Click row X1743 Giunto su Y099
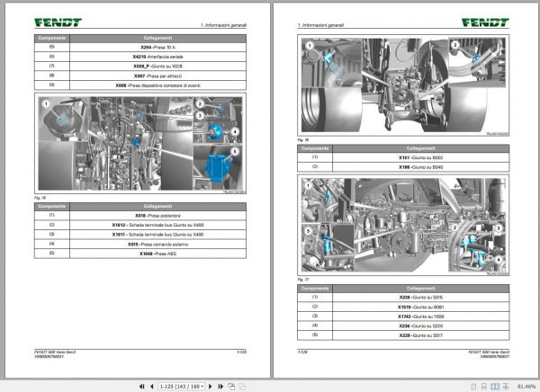The image size is (540, 392). coord(403,316)
